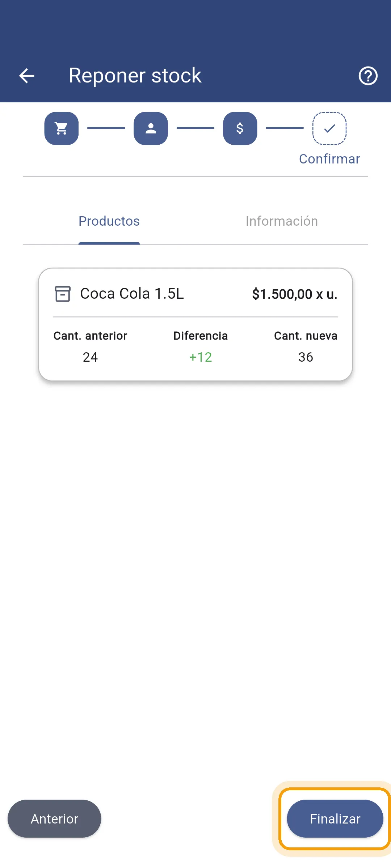Tap the Anterior button
The image size is (391, 868).
[x=54, y=819]
